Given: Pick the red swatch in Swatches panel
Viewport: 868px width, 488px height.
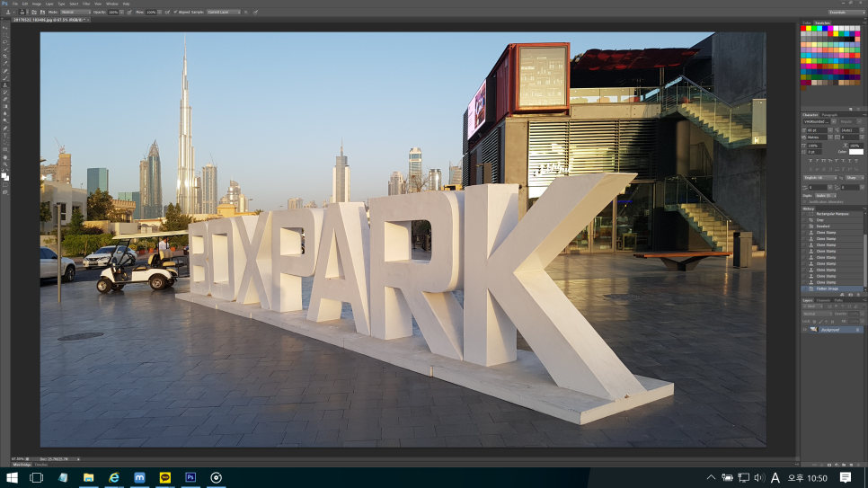Looking at the screenshot, I should tap(803, 29).
